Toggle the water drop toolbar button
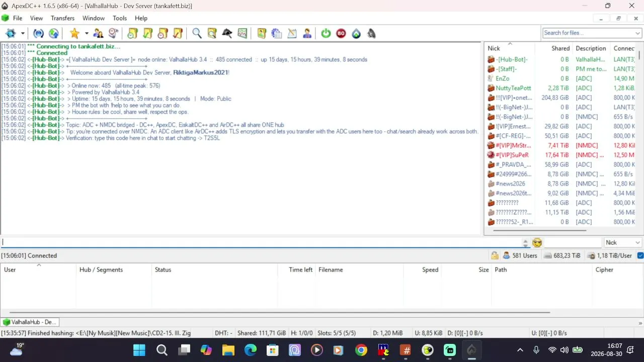Image resolution: width=644 pixels, height=362 pixels. click(x=356, y=34)
